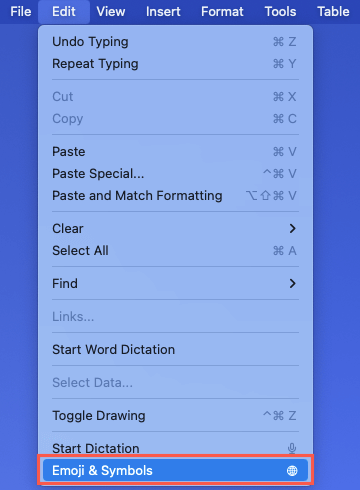This screenshot has height=490, width=360.
Task: Open the File menu
Action: click(x=21, y=12)
